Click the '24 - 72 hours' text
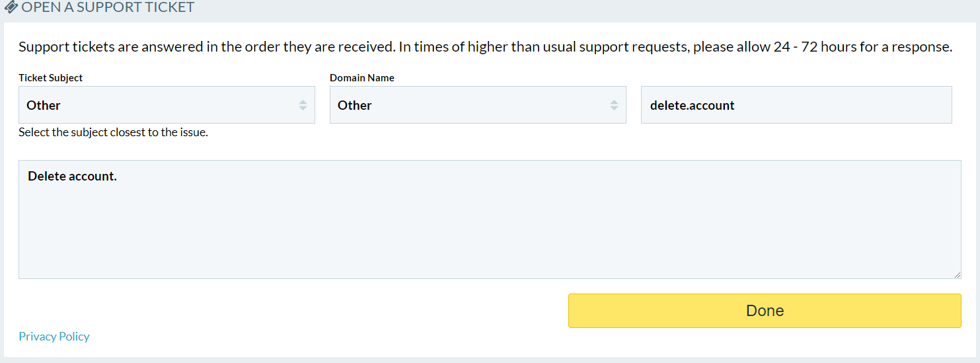This screenshot has width=980, height=363. (x=815, y=48)
